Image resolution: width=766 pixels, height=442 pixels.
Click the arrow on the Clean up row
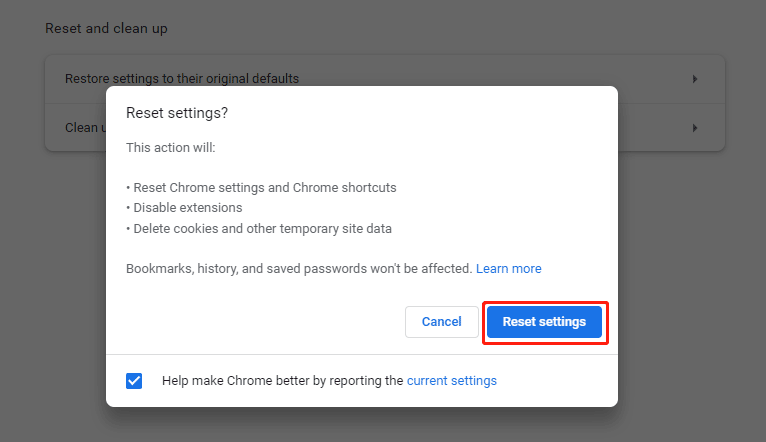coord(695,128)
